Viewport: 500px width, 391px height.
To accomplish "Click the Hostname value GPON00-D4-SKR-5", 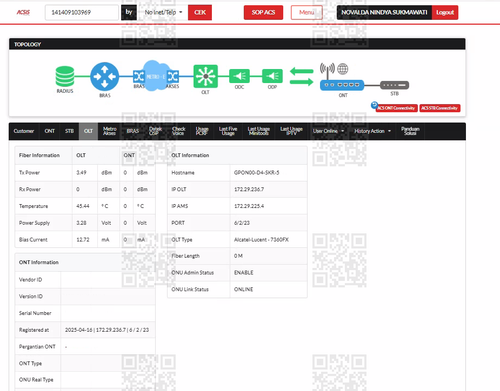I will [x=257, y=173].
